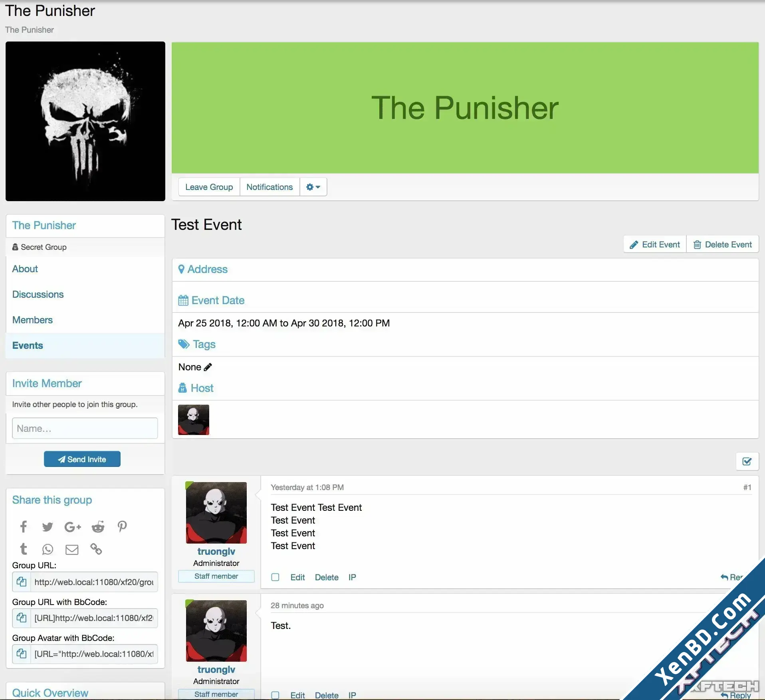
Task: Share group on Twitter icon
Action: point(48,527)
